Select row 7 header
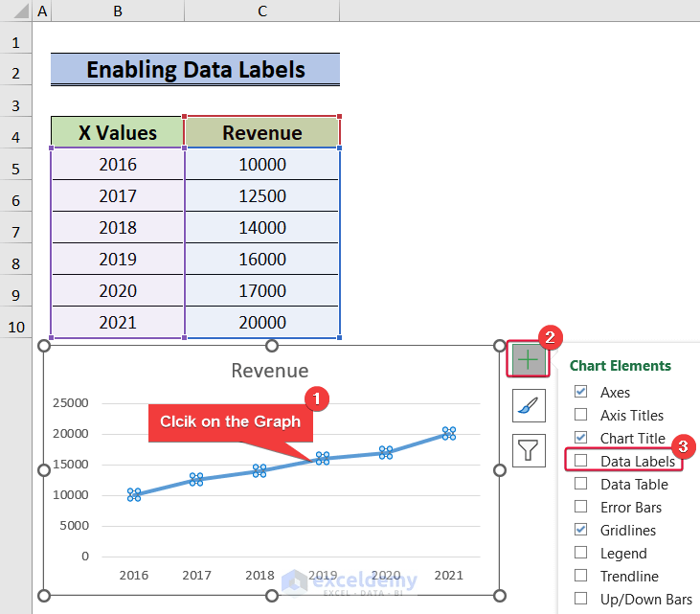This screenshot has height=614, width=700. [x=15, y=227]
